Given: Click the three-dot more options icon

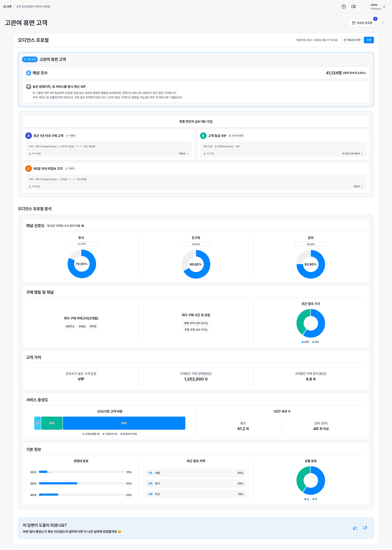Looking at the screenshot, I should 383,23.
